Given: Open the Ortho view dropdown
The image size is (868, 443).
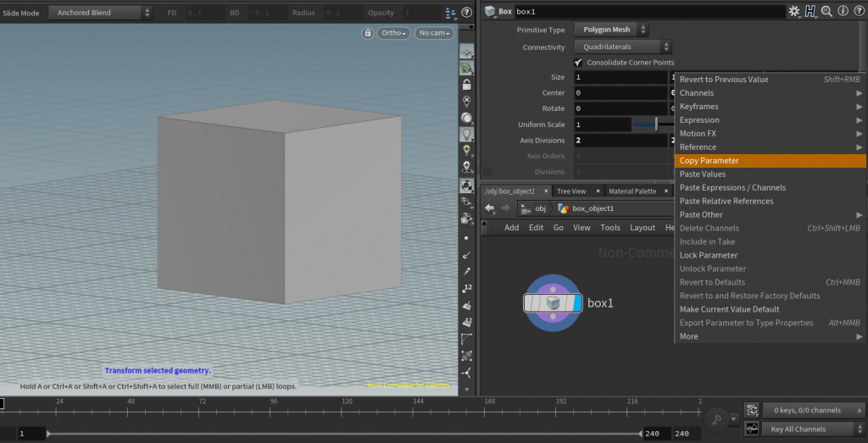Looking at the screenshot, I should pyautogui.click(x=393, y=33).
